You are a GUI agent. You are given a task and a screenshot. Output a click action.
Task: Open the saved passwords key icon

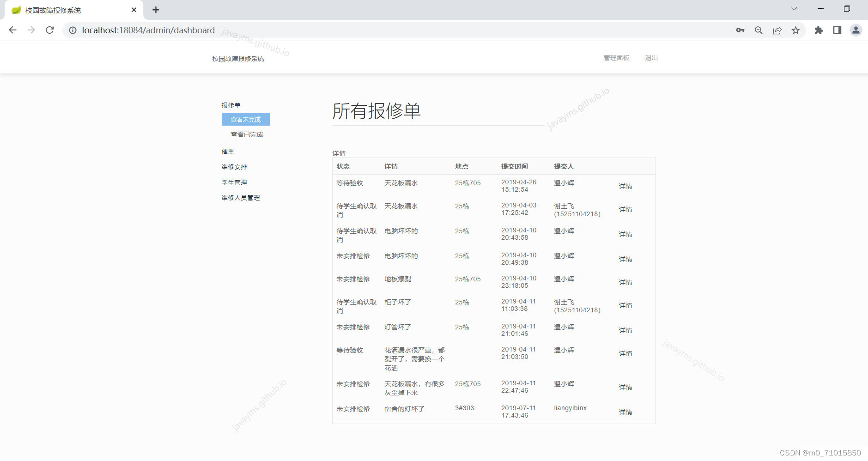coord(740,30)
